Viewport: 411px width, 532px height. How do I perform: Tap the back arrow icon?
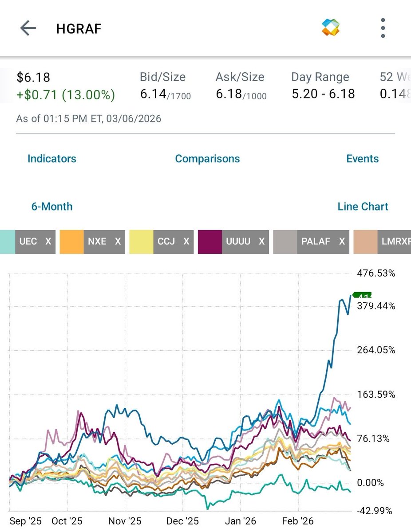click(x=28, y=28)
